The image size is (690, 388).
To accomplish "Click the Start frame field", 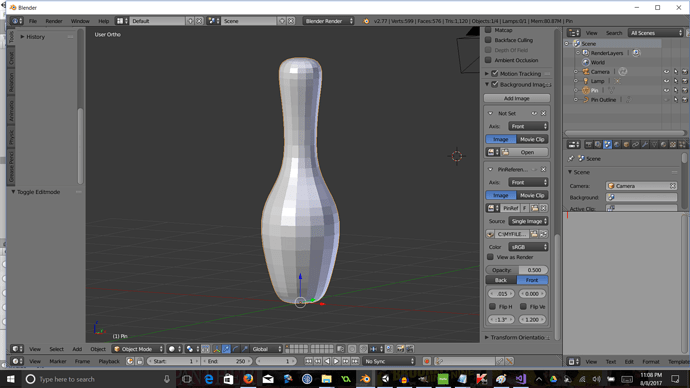I will (x=173, y=361).
